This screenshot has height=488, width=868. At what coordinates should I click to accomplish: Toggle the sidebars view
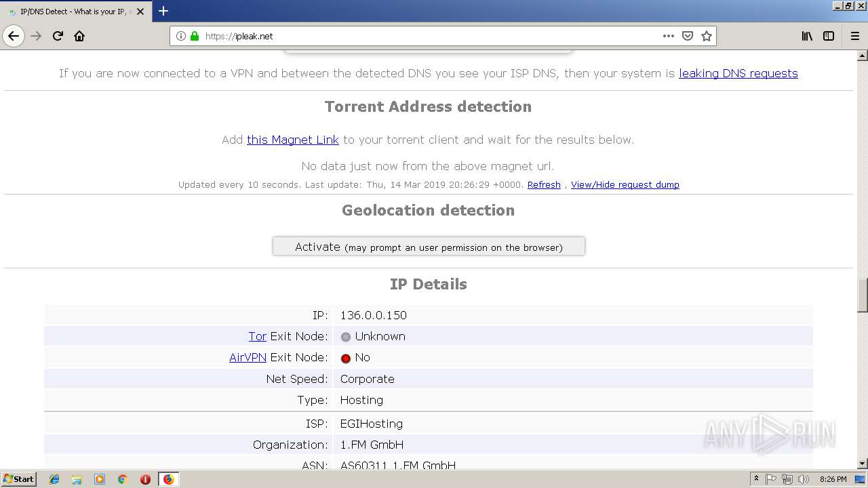(829, 36)
